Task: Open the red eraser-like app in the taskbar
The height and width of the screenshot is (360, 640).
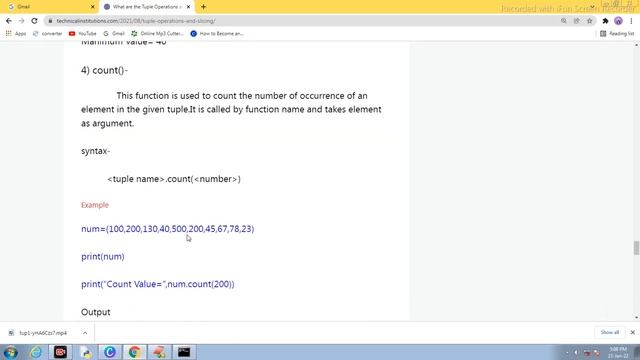Action: [x=159, y=352]
